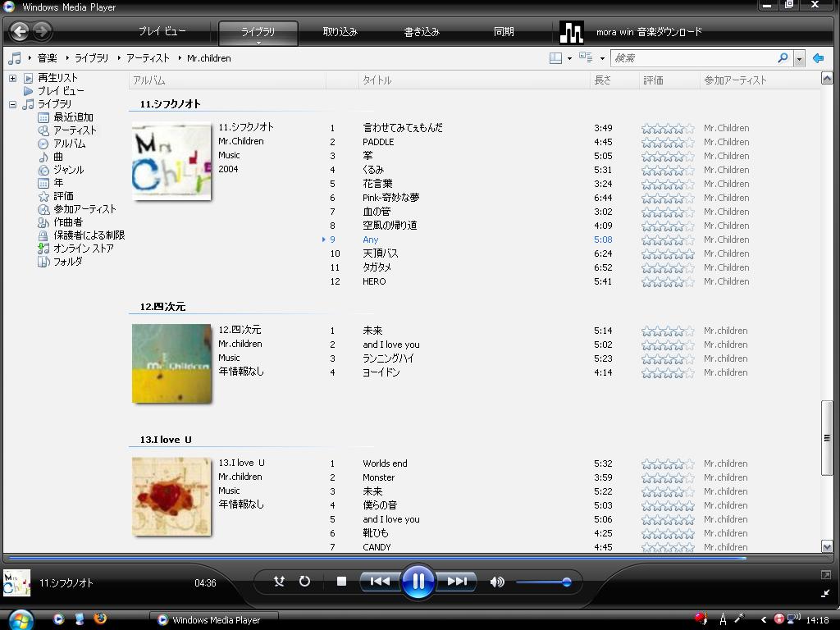Click the music note category icon in breadcrumb
The width and height of the screenshot is (840, 630).
(15, 58)
